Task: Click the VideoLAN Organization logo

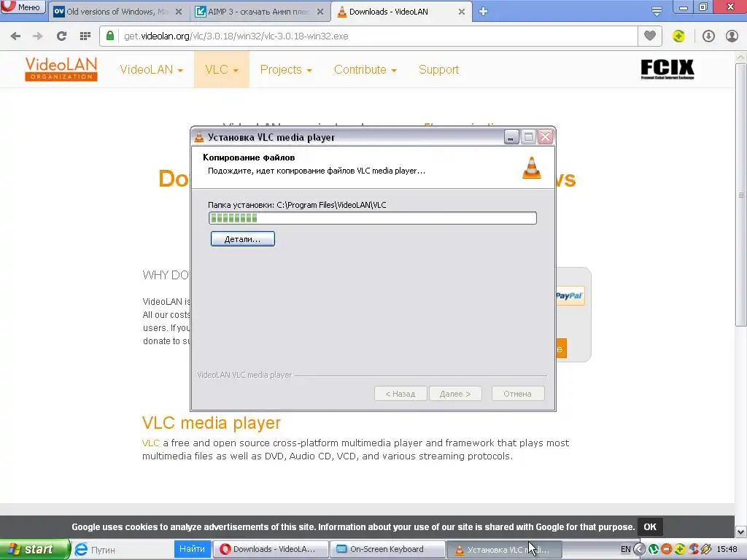Action: tap(61, 69)
